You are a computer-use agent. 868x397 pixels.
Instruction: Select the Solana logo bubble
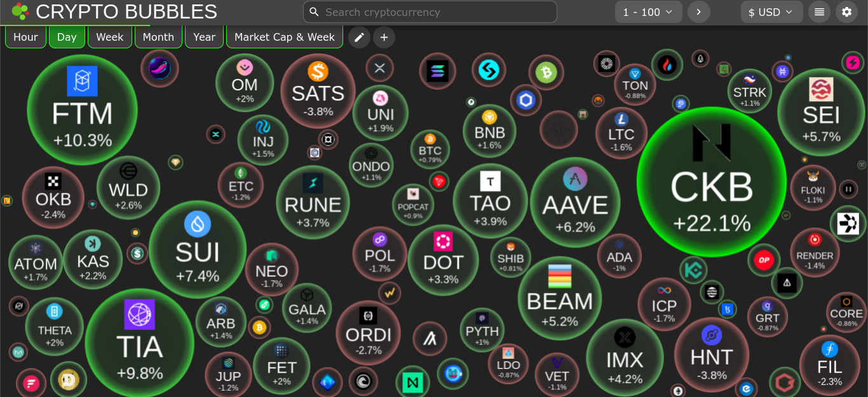[437, 71]
